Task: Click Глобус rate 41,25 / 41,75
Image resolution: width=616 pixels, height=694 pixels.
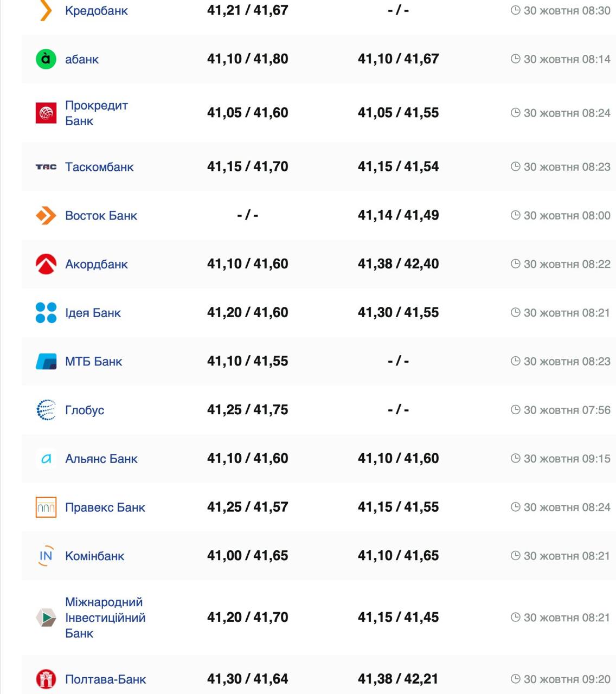Action: [x=247, y=410]
